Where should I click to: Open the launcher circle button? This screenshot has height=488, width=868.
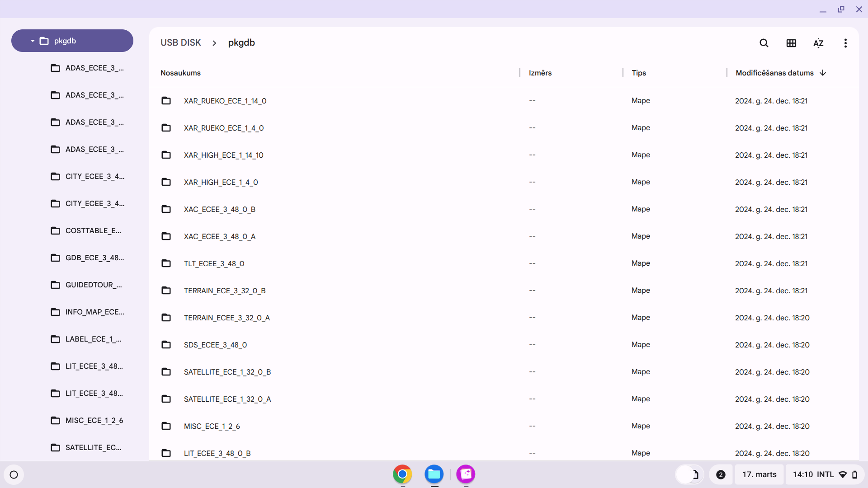(x=14, y=474)
